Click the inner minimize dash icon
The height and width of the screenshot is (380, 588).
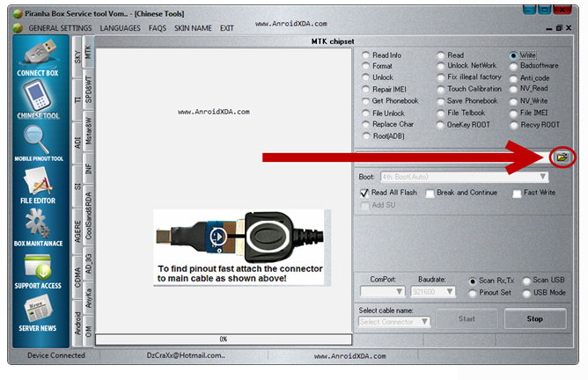click(x=549, y=29)
